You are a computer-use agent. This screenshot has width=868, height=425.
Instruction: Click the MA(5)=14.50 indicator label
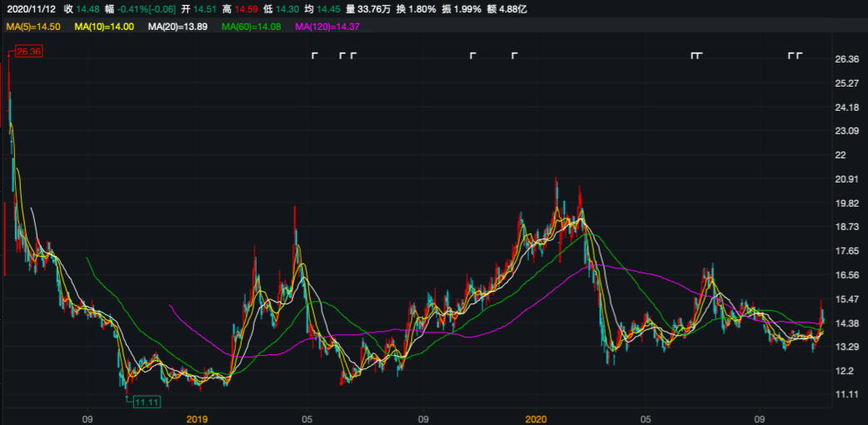(x=32, y=27)
